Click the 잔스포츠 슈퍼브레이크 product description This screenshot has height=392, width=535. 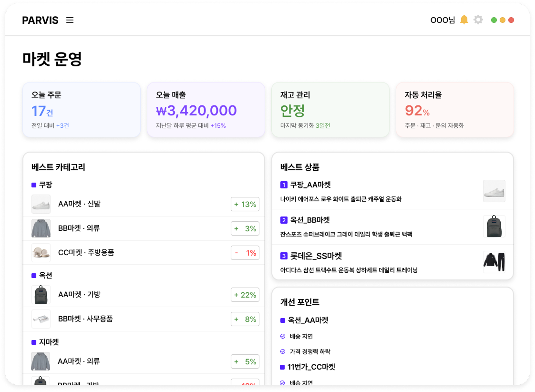tap(346, 234)
